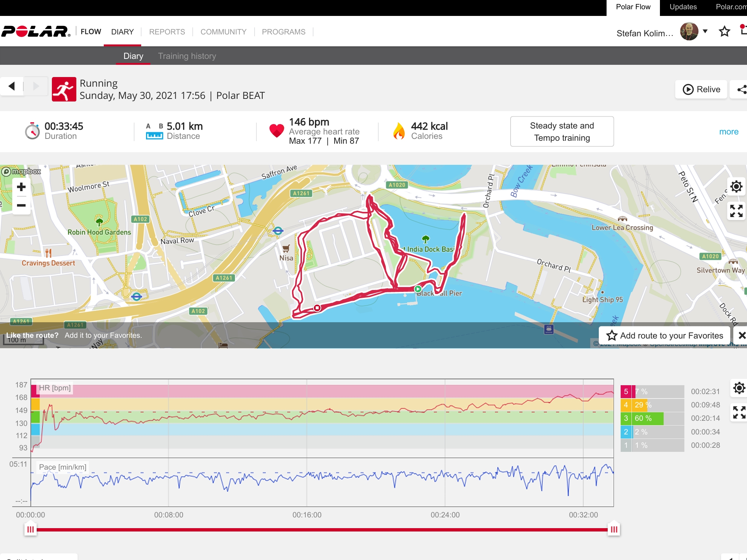This screenshot has width=747, height=560.
Task: Click the 00:09:48 zone 4 time
Action: [x=705, y=405]
